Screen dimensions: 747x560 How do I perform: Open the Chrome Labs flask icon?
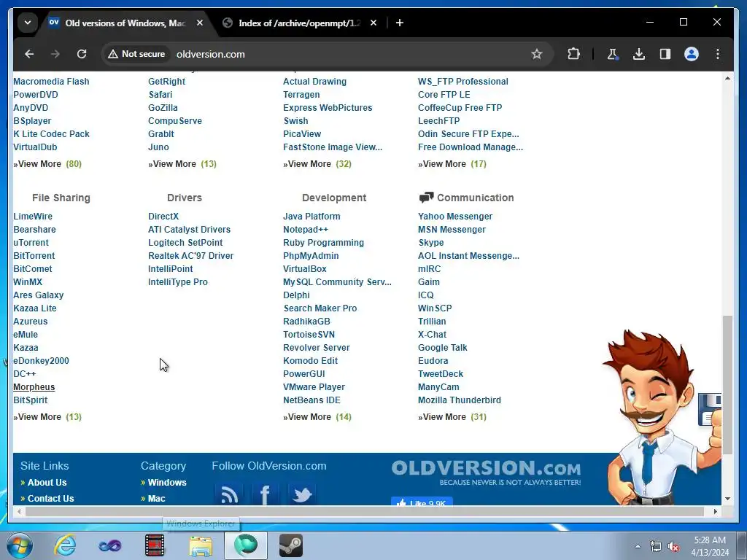[x=613, y=54]
